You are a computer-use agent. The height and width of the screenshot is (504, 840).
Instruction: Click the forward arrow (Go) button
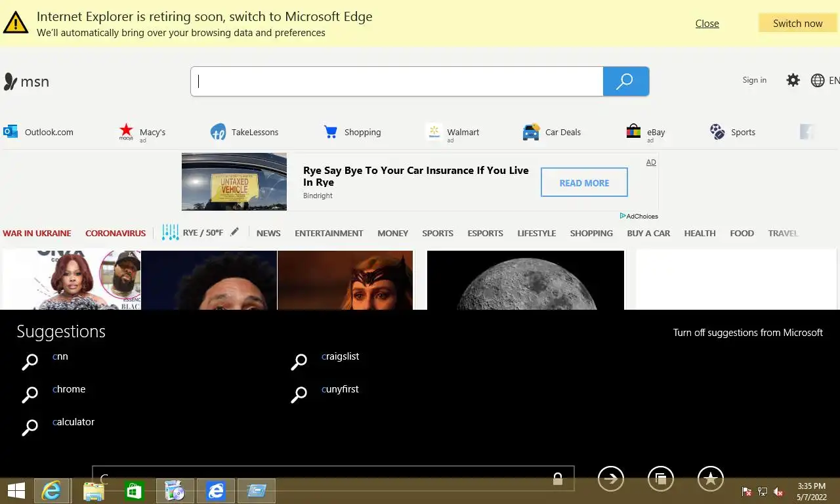coord(611,479)
